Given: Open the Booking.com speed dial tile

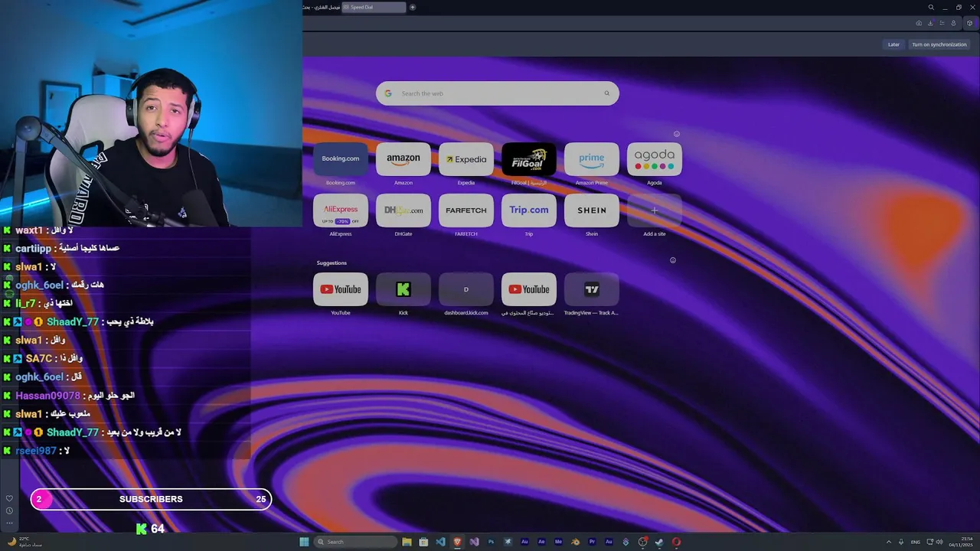Looking at the screenshot, I should pos(341,158).
